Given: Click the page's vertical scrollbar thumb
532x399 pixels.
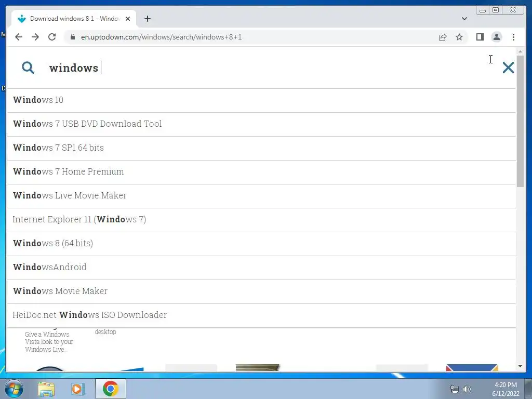Looking at the screenshot, I should (520, 121).
